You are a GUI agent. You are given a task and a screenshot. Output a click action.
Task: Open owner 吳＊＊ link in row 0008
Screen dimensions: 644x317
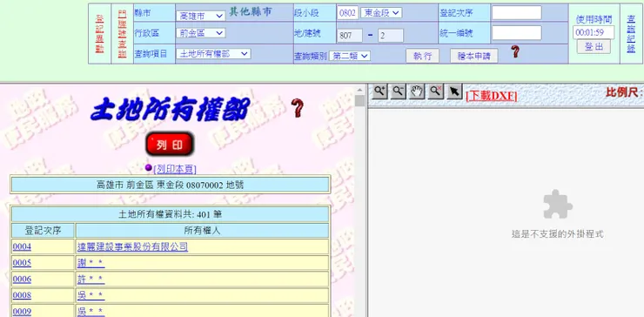coord(91,295)
